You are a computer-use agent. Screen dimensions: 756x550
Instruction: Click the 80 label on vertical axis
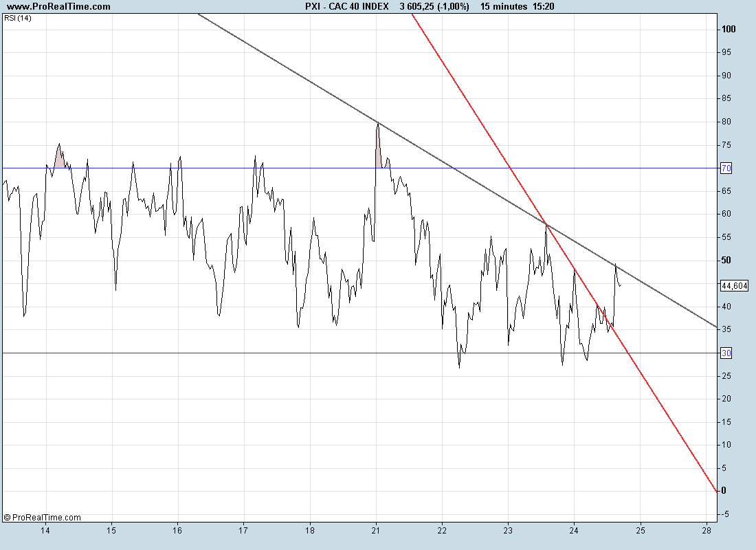tap(726, 122)
